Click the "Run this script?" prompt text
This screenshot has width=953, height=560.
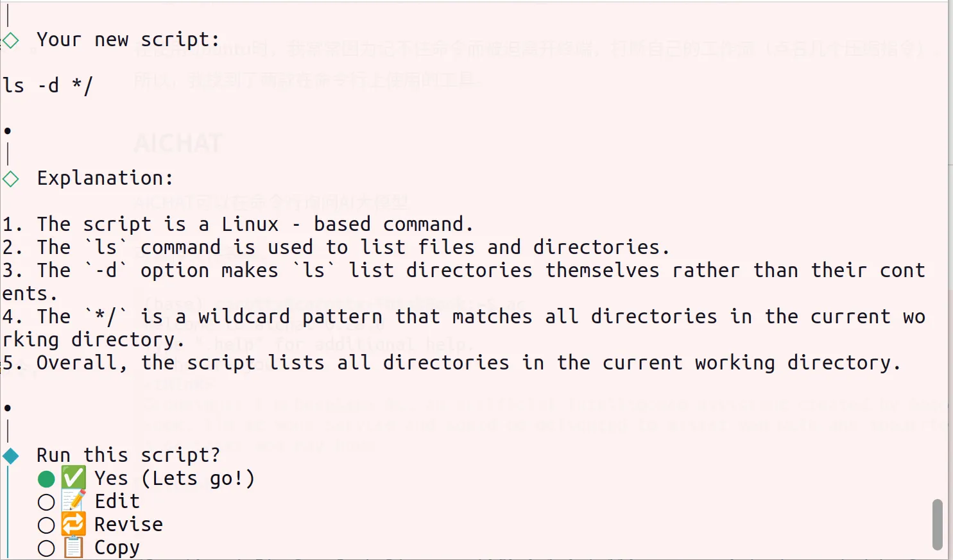pos(128,455)
